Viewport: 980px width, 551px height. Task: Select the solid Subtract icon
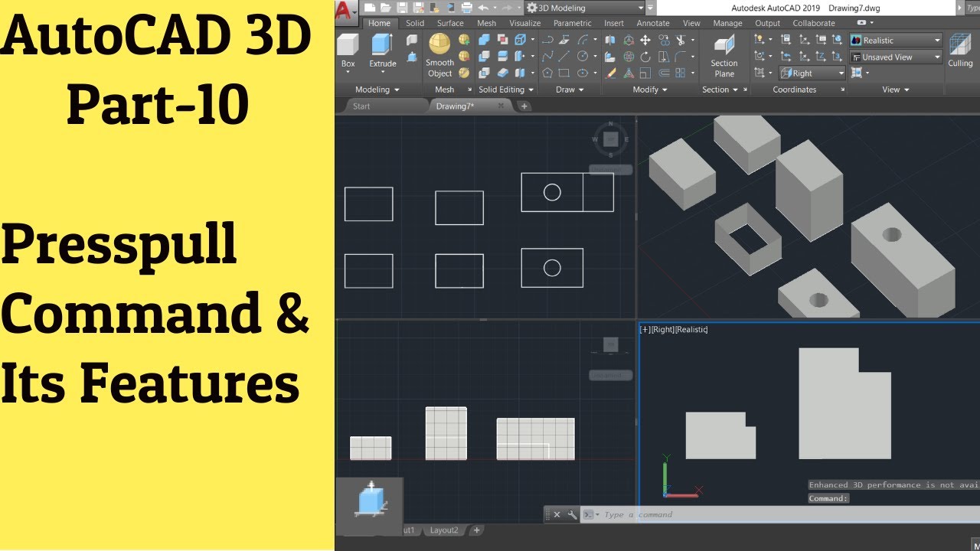click(x=484, y=57)
